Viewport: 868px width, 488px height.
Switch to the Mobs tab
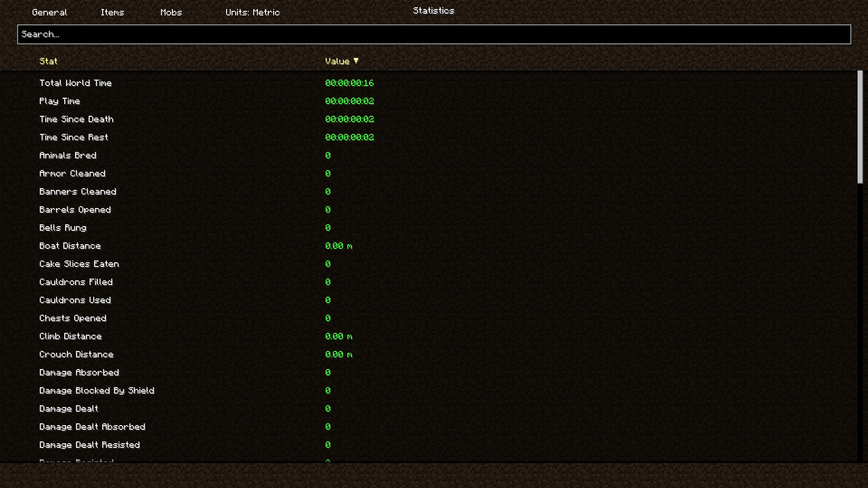point(171,12)
